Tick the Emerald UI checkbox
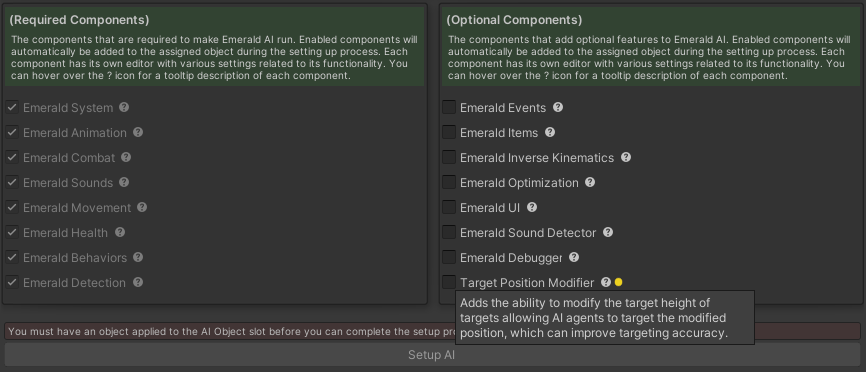Image resolution: width=866 pixels, height=372 pixels. point(449,207)
